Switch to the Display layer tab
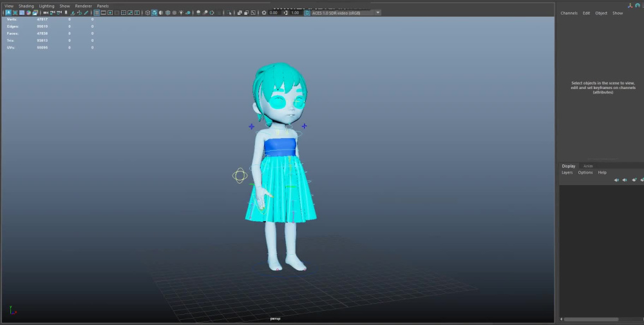 click(x=569, y=166)
